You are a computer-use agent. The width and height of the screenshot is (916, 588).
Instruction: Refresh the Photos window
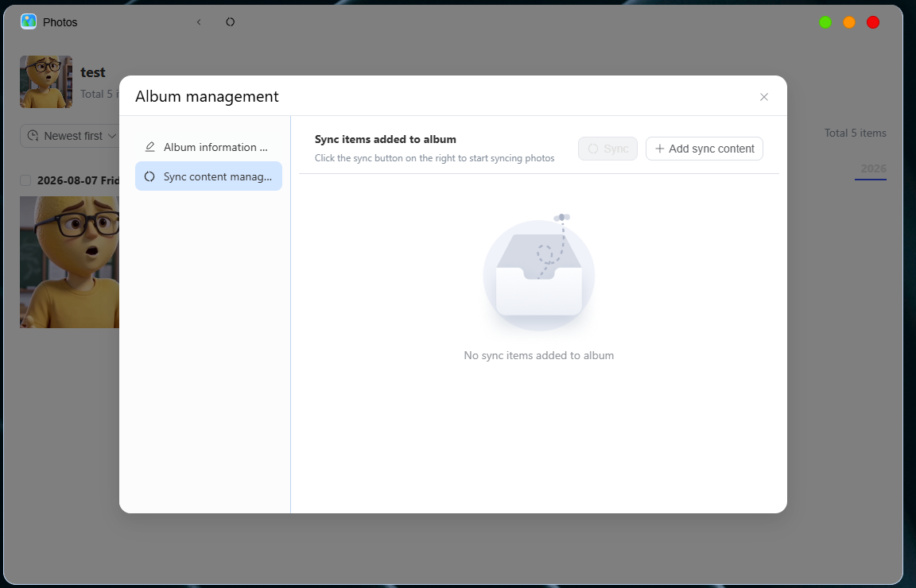[230, 22]
